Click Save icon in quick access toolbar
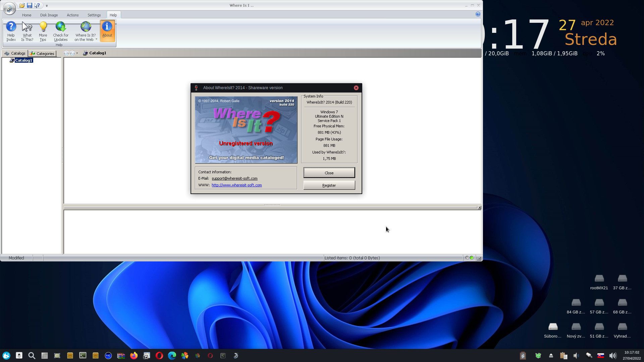Screen dimensions: 644x362 point(30,5)
